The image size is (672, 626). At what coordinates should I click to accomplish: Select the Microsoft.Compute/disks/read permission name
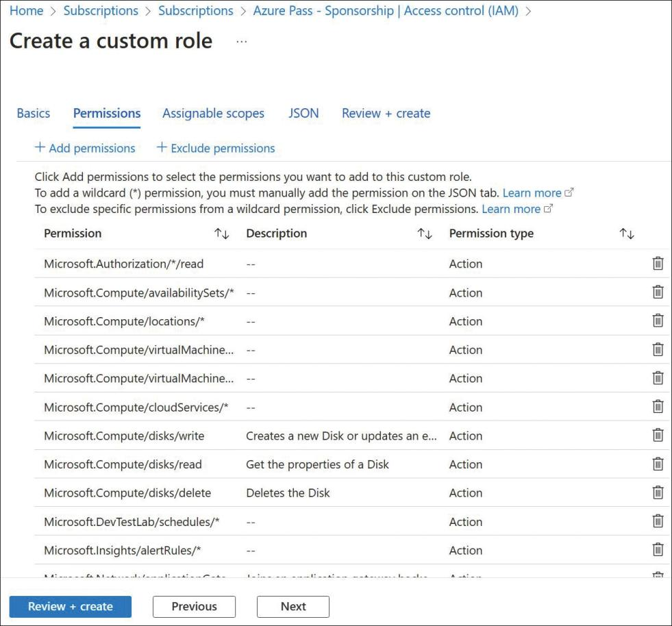[x=123, y=464]
